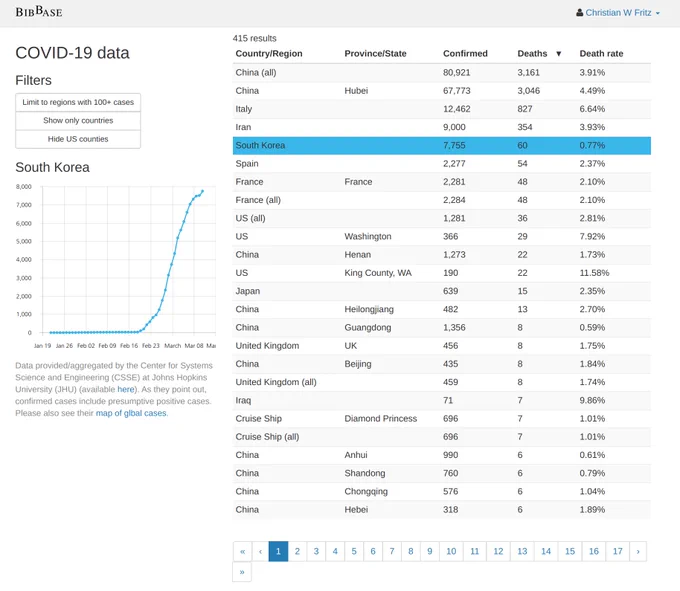Select the US (all) row

click(x=441, y=218)
